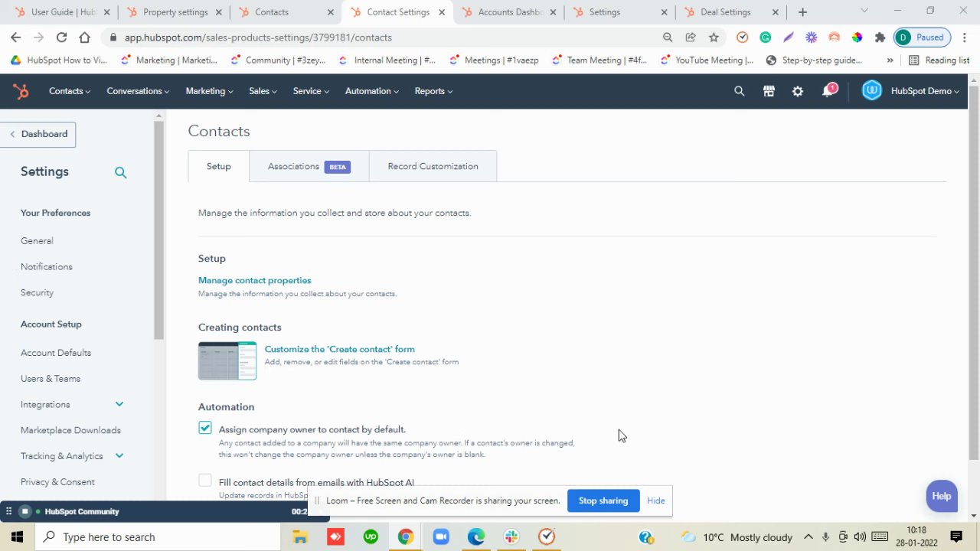The width and height of the screenshot is (980, 551).
Task: Expand the Conversations navigation menu
Action: pos(138,91)
